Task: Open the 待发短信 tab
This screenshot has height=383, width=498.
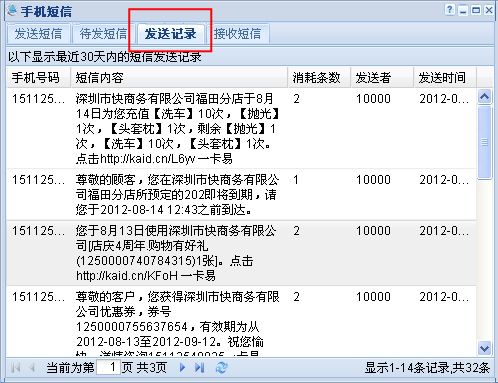Action: (103, 34)
